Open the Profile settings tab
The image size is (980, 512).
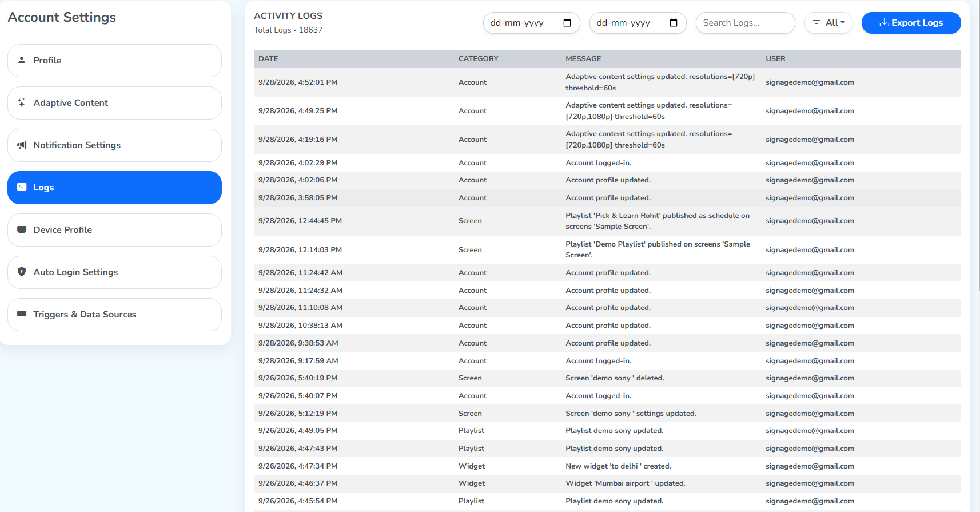click(114, 61)
